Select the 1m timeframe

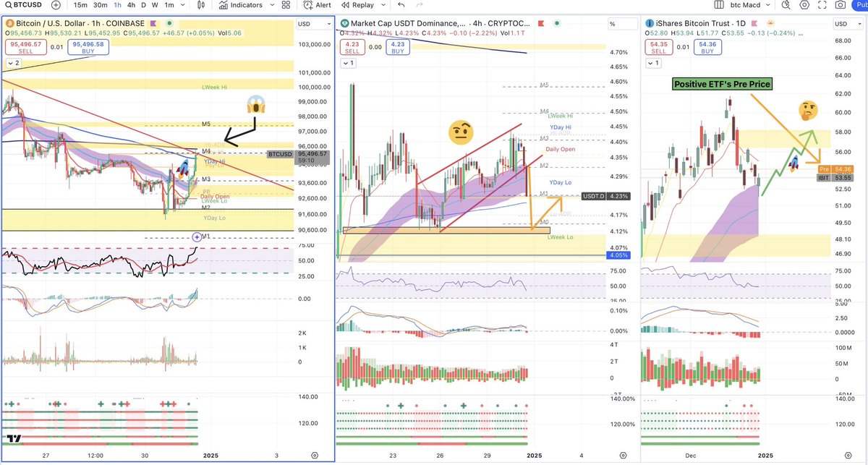(x=169, y=5)
